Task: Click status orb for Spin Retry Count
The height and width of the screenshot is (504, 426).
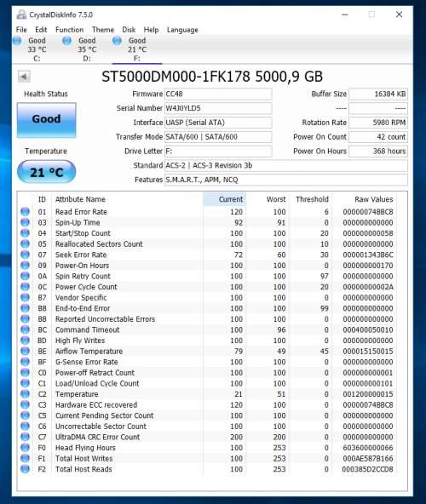Action: (25, 276)
